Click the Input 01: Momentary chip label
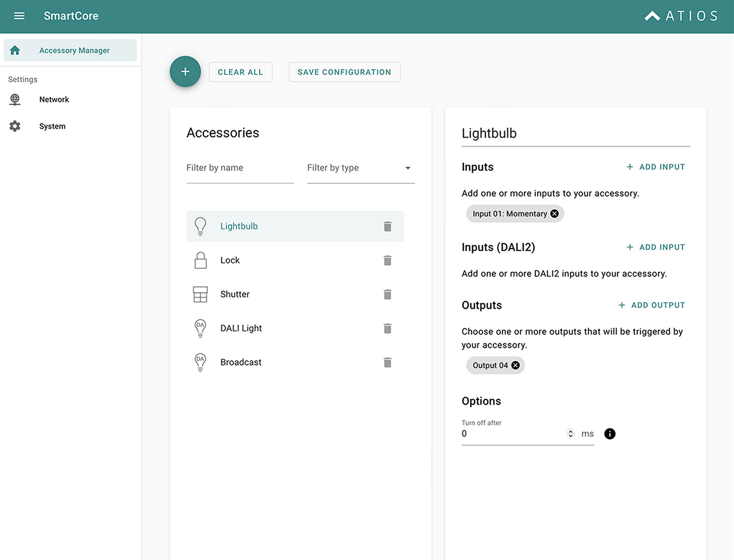734x560 pixels. 510,214
